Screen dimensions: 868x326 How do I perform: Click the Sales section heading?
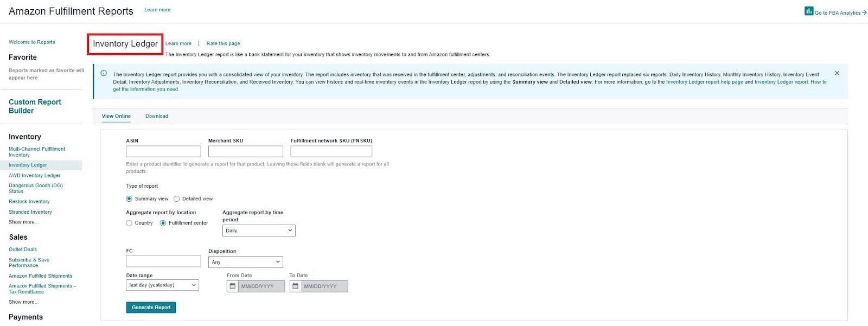point(18,237)
